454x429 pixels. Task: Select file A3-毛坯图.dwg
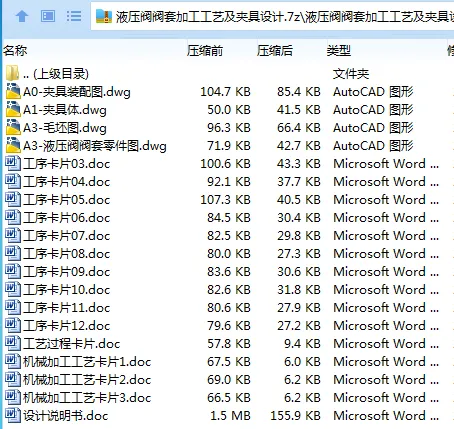coord(65,128)
